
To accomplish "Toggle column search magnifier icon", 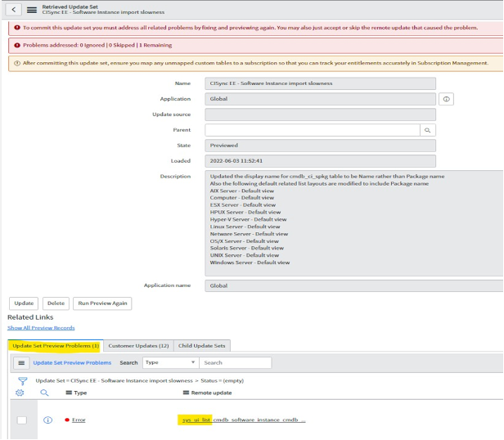I will pyautogui.click(x=44, y=393).
